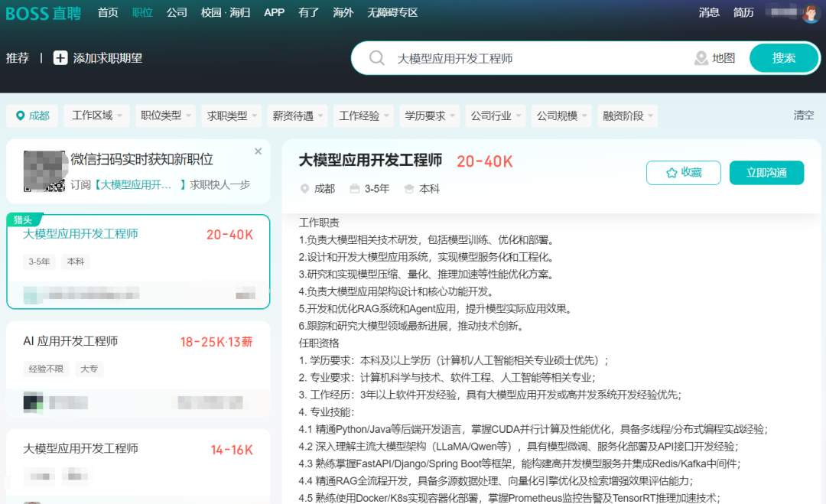Expand the 公司行业 dropdown
Viewport: 826px width, 504px height.
tap(496, 115)
